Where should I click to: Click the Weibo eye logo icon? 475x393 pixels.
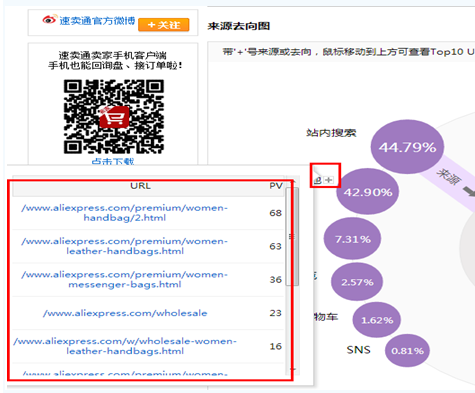click(x=50, y=20)
